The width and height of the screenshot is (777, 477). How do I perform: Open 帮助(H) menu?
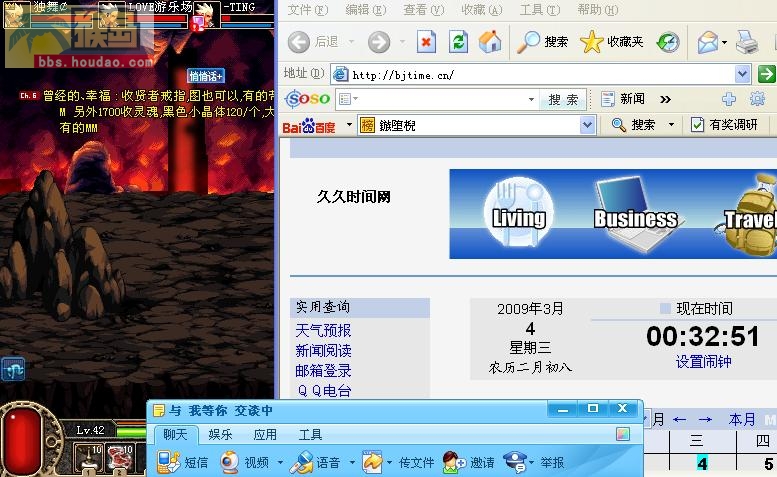tap(598, 10)
